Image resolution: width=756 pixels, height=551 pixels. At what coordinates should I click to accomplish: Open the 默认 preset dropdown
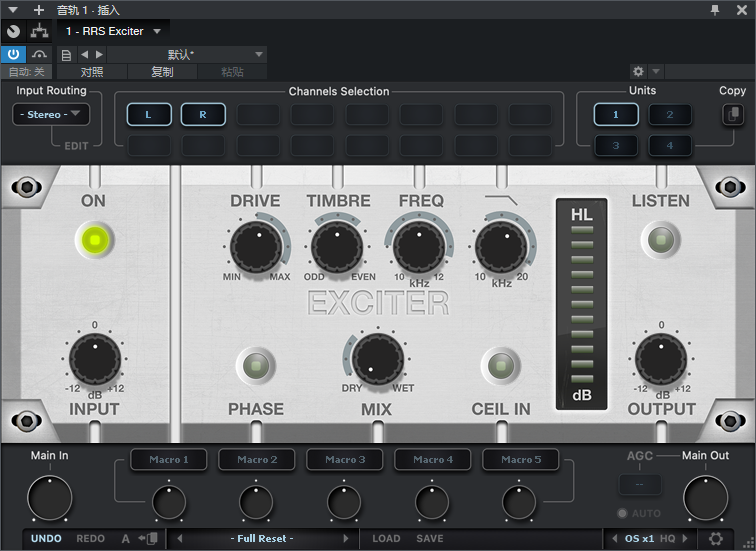pos(187,54)
